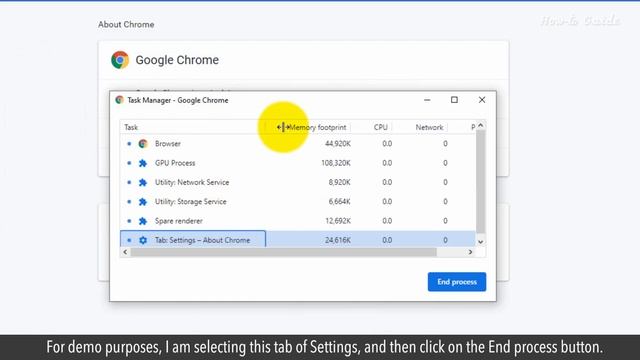Click the Chrome icon in Task Manager title bar
The image size is (640, 360).
pos(119,100)
